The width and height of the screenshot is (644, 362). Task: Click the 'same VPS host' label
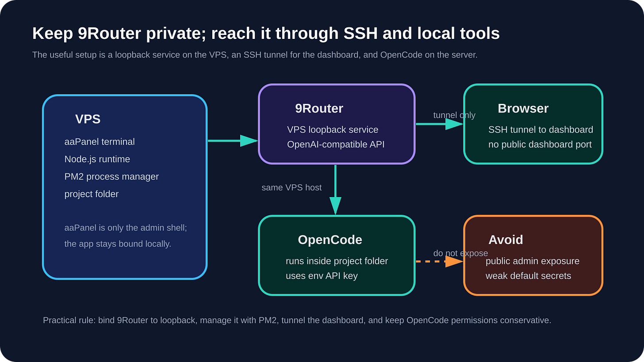(291, 188)
